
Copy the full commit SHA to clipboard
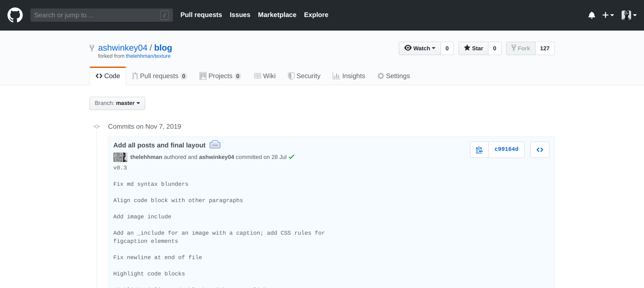pyautogui.click(x=479, y=150)
